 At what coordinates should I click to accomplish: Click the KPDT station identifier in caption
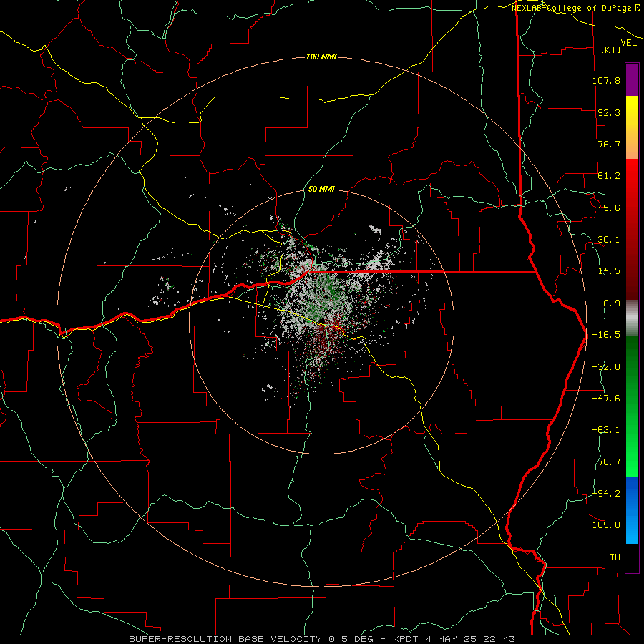(x=405, y=639)
